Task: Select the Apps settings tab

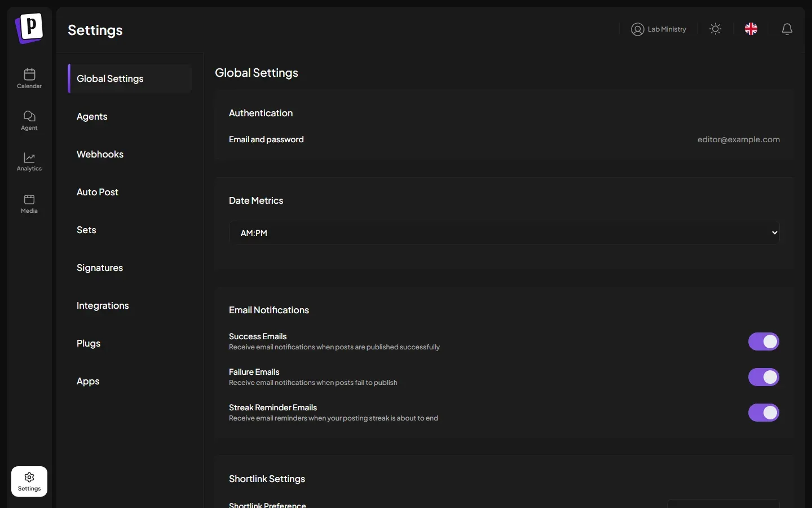Action: 130,381
